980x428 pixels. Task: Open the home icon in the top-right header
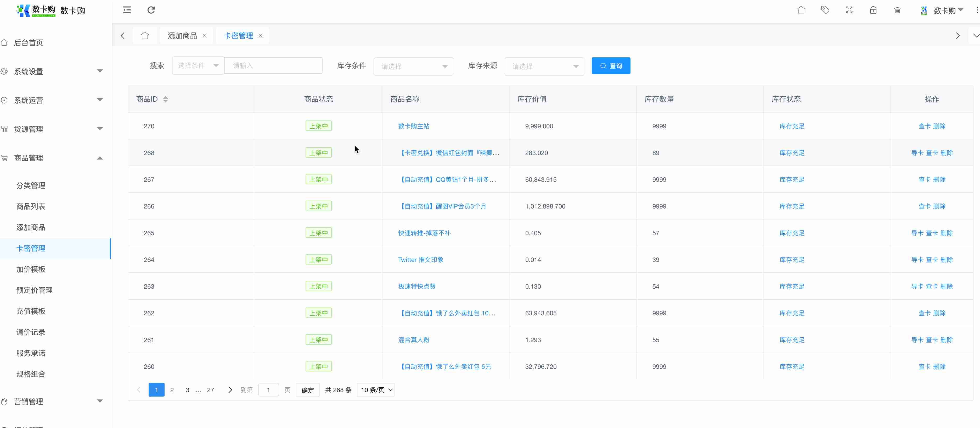[801, 10]
